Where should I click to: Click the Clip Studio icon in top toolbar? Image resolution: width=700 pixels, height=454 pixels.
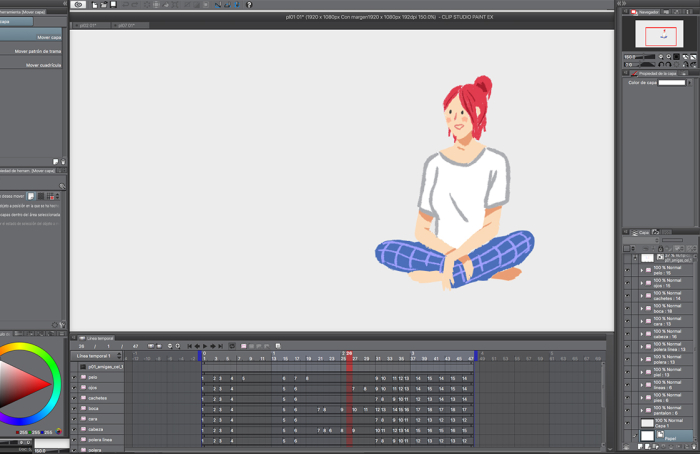pos(79,5)
